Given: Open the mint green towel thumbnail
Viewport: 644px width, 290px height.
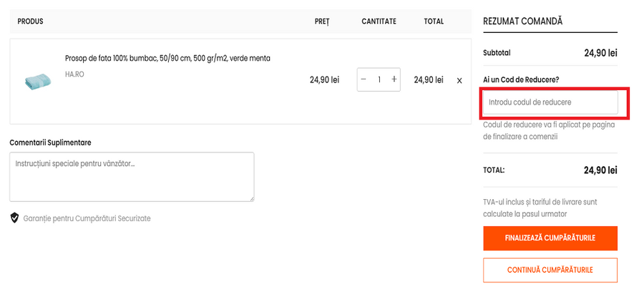Looking at the screenshot, I should pos(34,81).
